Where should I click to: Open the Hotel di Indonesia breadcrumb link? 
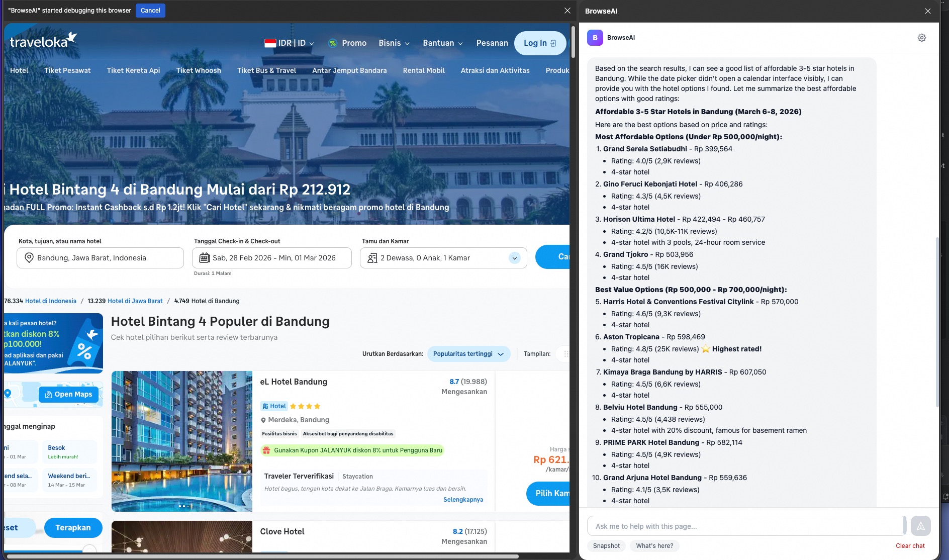(51, 301)
